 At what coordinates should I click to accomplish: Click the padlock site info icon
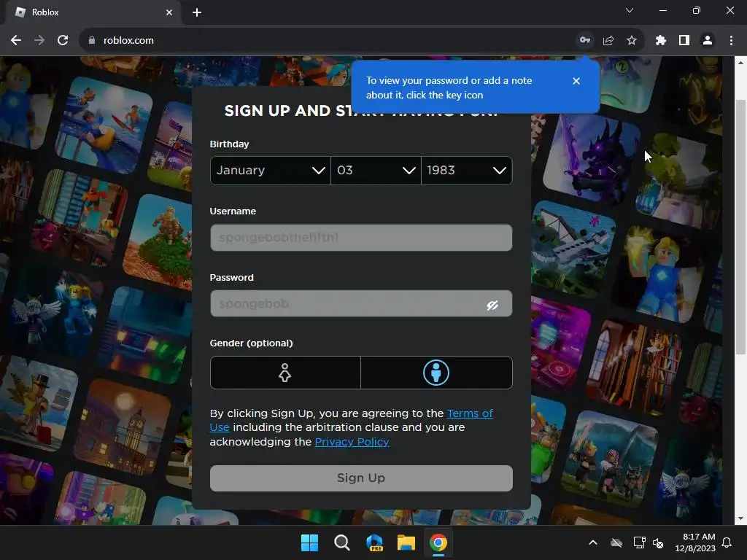pos(92,41)
